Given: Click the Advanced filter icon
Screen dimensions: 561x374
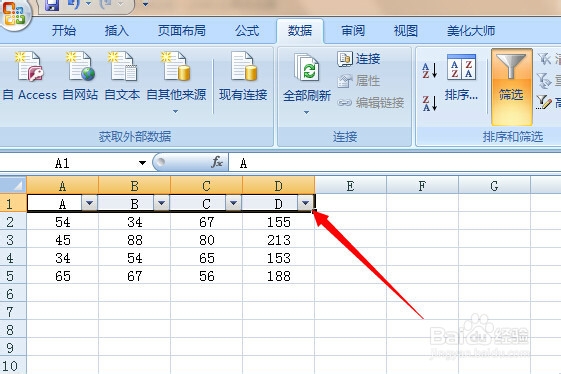Looking at the screenshot, I should [544, 102].
